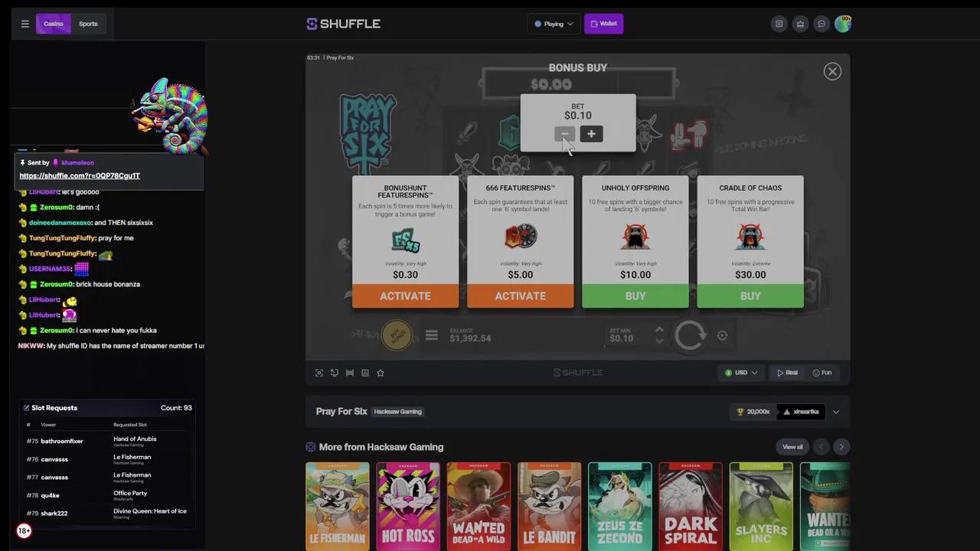Click the round Buy Bonus coin button
The width and height of the screenshot is (980, 551).
(x=397, y=334)
